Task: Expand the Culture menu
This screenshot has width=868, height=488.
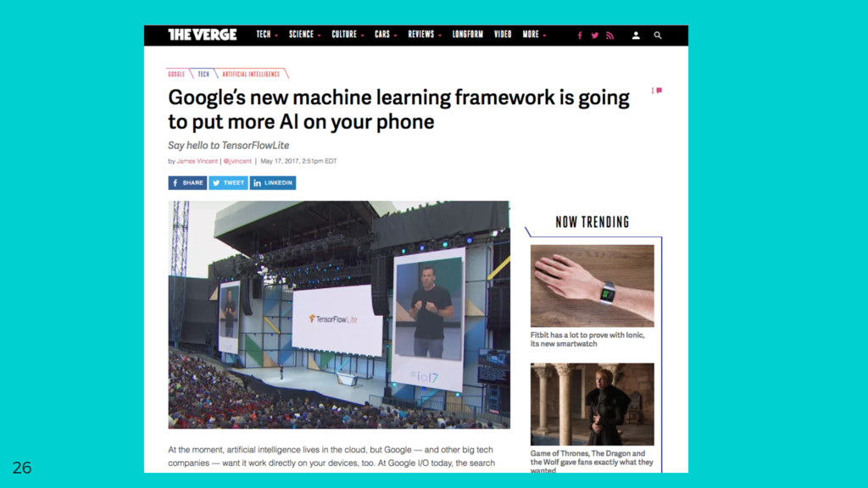Action: (348, 34)
